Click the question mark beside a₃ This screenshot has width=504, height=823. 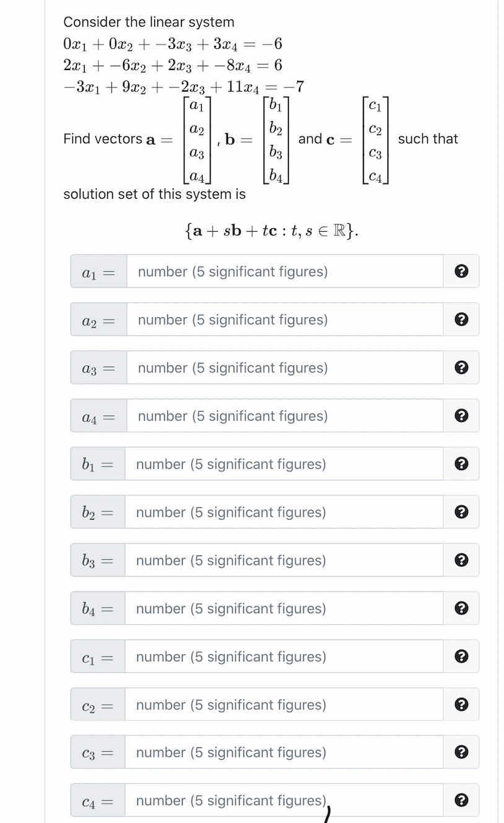click(x=461, y=367)
